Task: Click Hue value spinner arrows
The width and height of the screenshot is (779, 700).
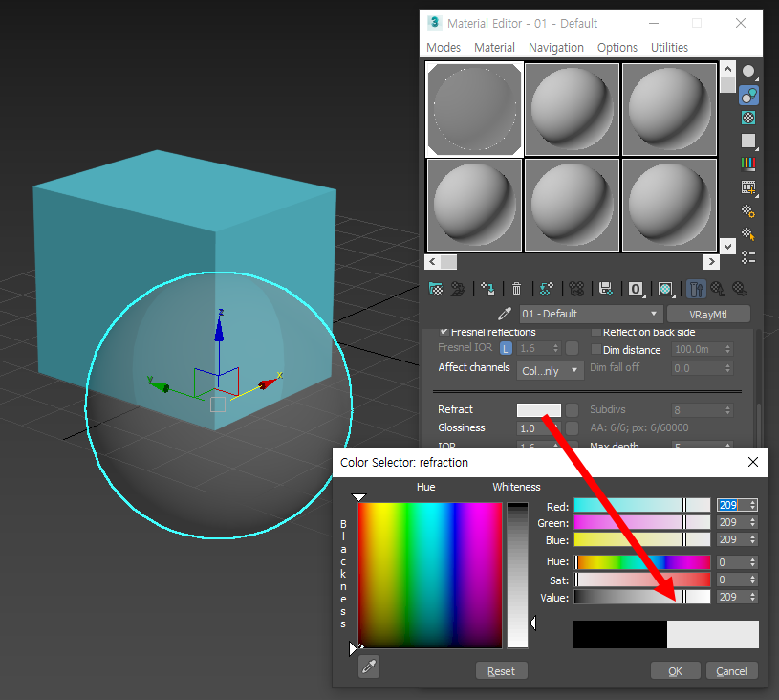Action: click(x=753, y=562)
